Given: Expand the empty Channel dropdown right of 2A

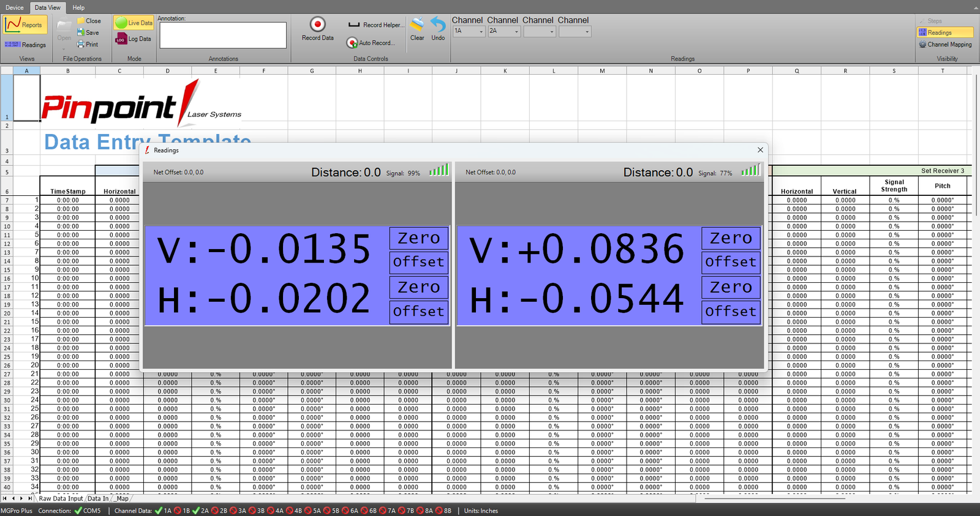Looking at the screenshot, I should pos(540,31).
